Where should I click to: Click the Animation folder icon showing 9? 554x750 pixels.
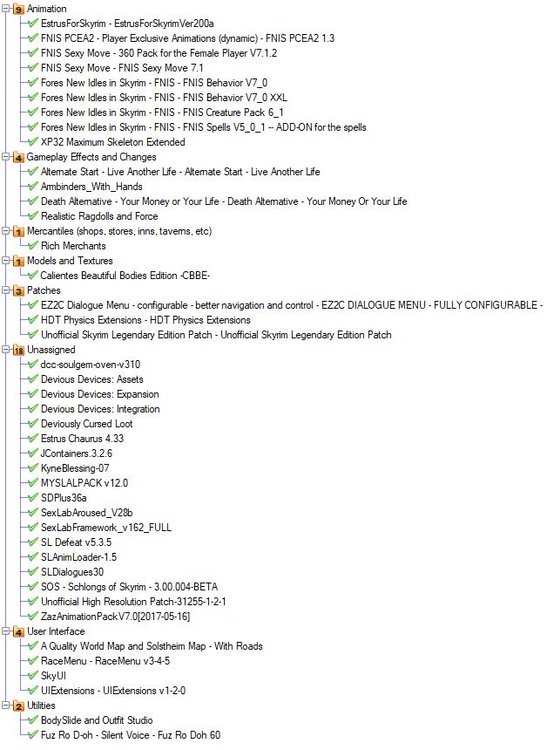(x=18, y=9)
